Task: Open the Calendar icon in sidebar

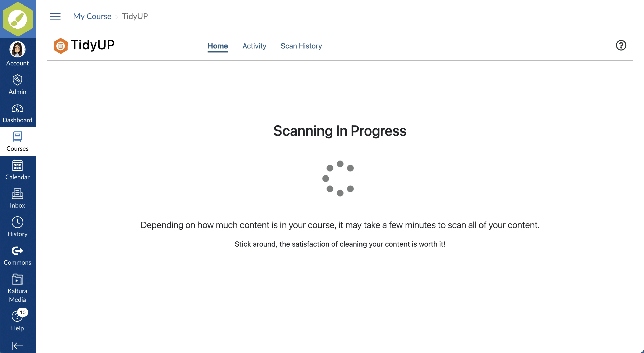Action: [x=17, y=166]
